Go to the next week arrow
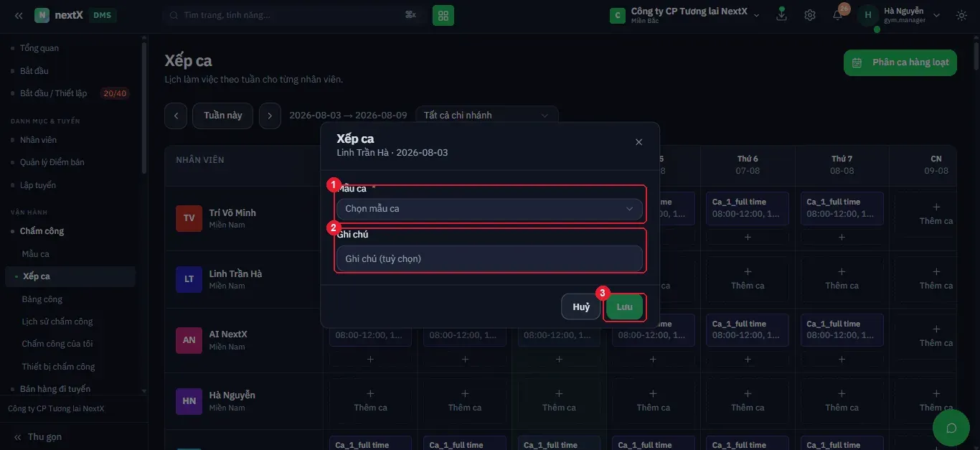Screen dimensions: 980x450 pyautogui.click(x=270, y=116)
